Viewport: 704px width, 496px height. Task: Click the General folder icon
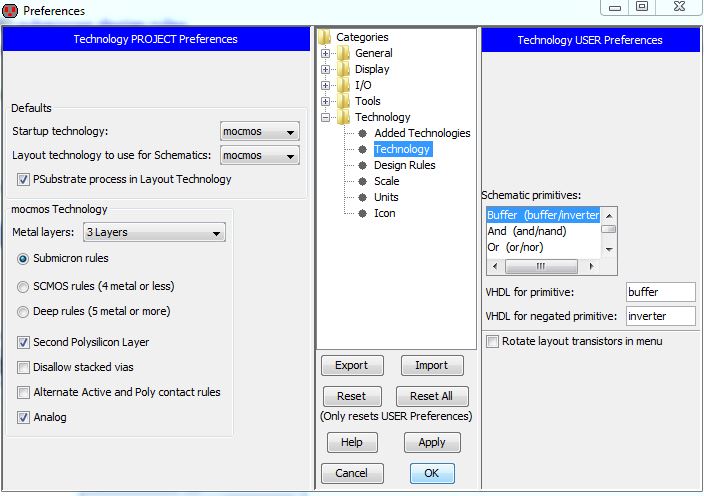(343, 53)
